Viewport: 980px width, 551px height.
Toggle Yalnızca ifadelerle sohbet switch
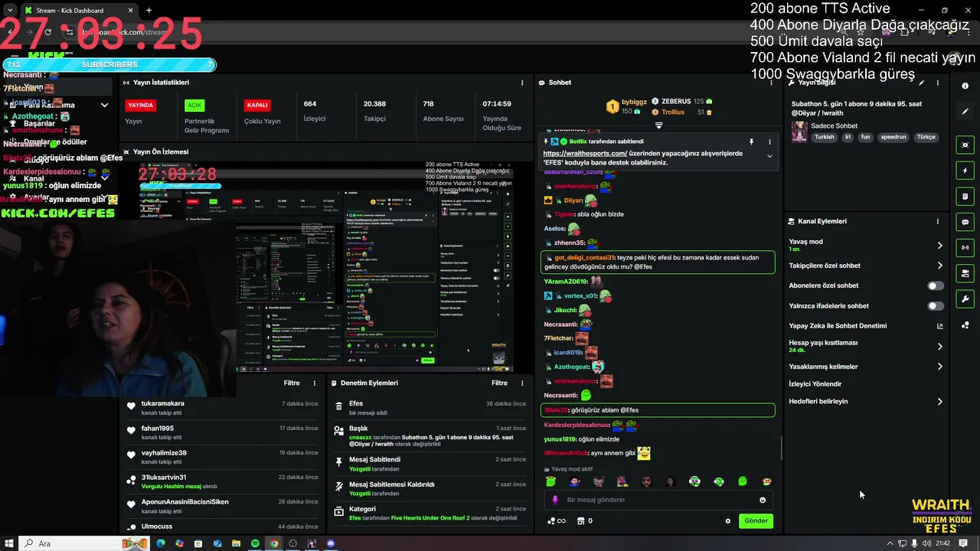pos(936,306)
